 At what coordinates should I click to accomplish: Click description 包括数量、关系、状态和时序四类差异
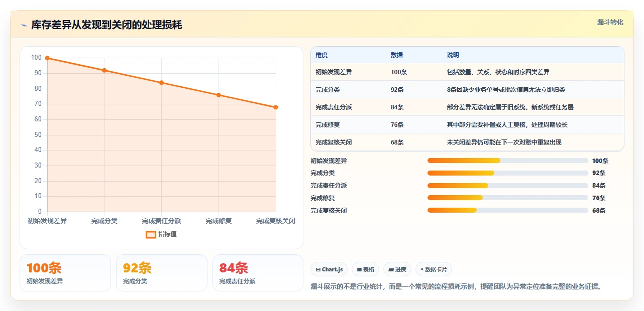[498, 72]
